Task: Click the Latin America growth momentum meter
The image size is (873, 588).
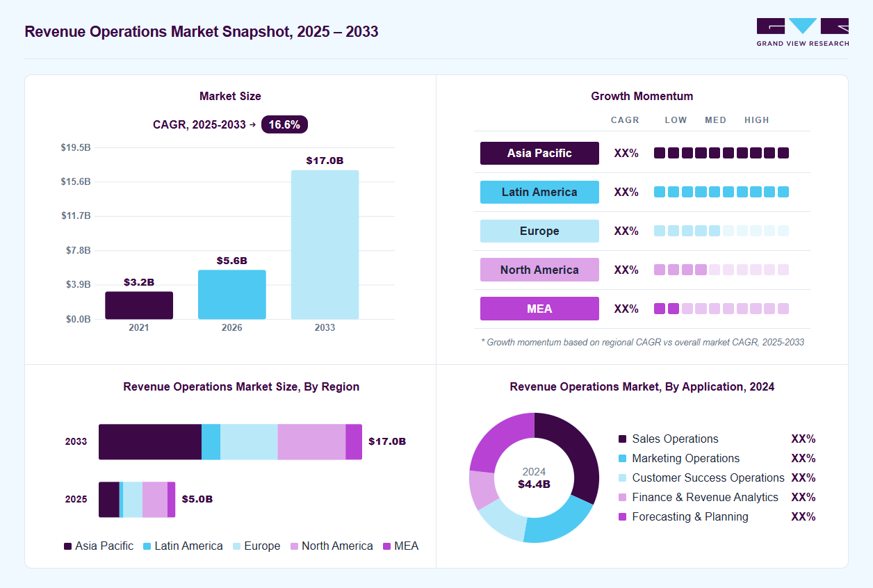Action: (x=721, y=192)
